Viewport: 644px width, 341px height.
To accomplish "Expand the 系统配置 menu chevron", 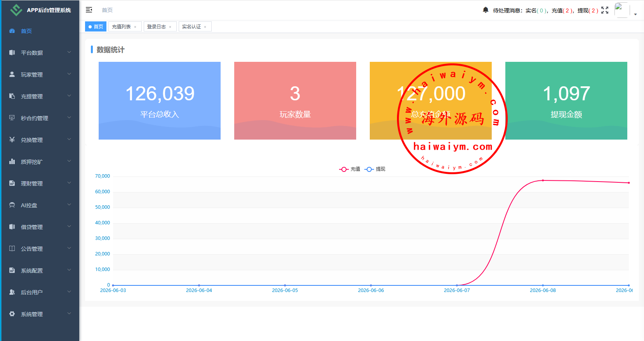I will (69, 270).
